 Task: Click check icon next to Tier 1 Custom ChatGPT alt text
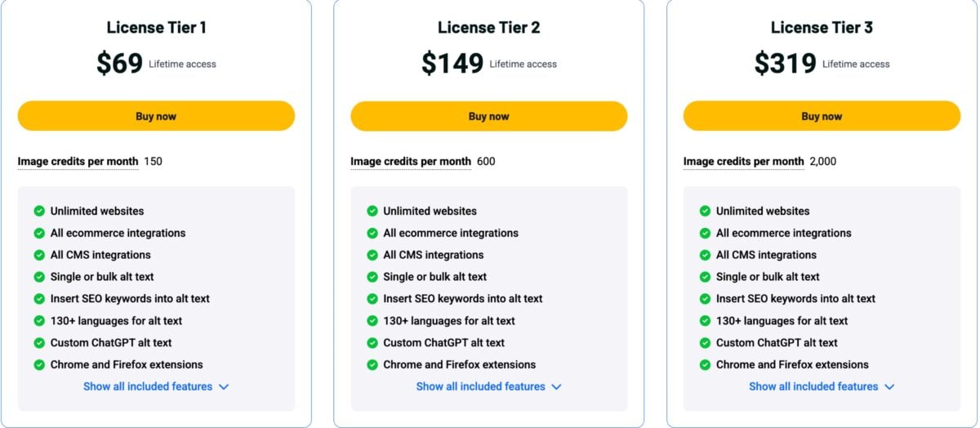pos(39,343)
